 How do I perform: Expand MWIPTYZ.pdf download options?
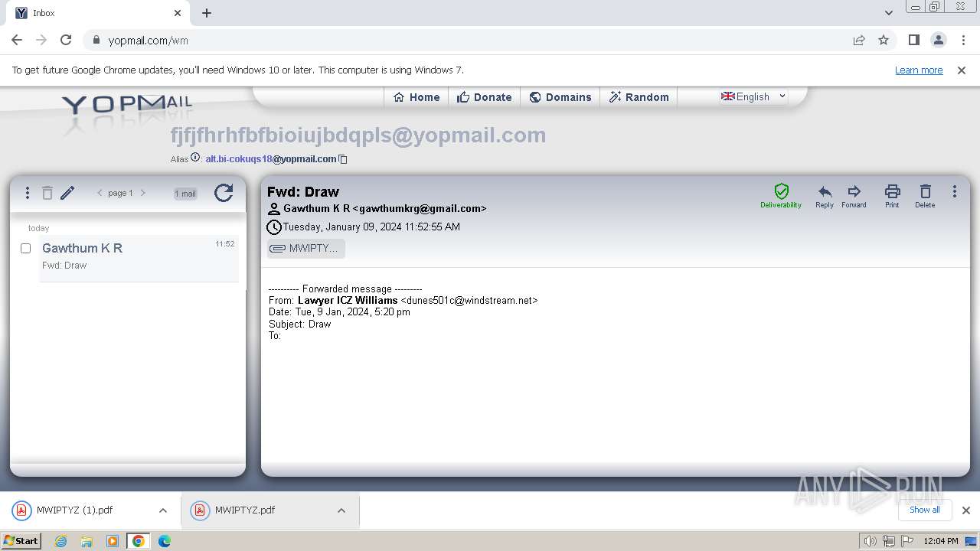(341, 510)
